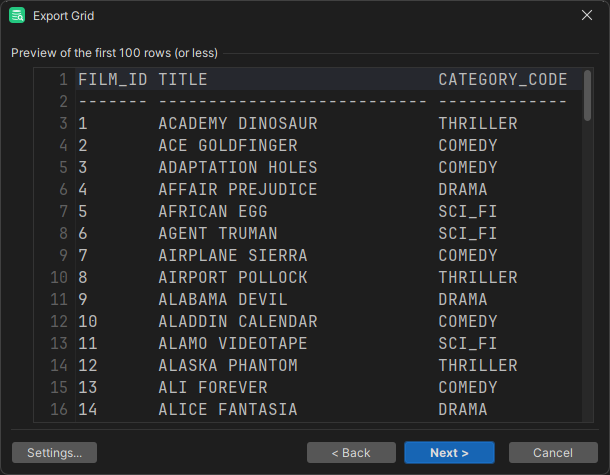The height and width of the screenshot is (475, 610).
Task: Click the AIRPLANE SIERRA title text
Action: point(232,256)
